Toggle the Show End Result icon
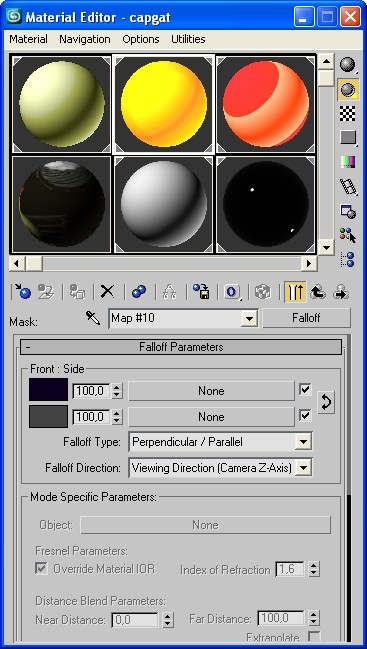367x649 pixels. tap(295, 291)
